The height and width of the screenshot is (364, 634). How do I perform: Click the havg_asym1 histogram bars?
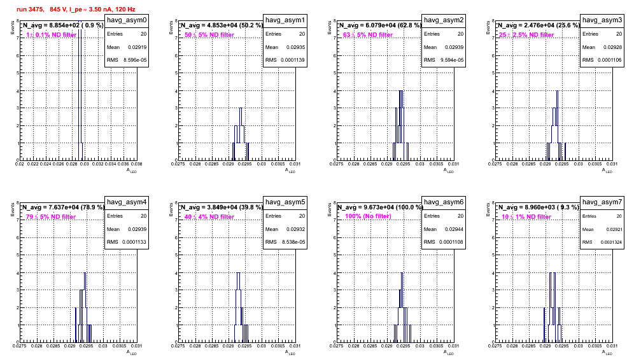[x=241, y=134]
